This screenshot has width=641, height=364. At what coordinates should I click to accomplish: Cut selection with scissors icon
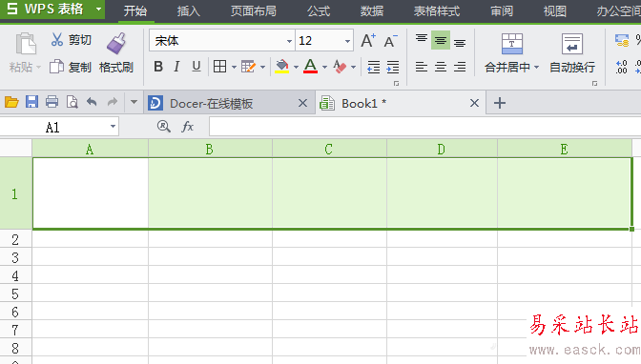(57, 40)
